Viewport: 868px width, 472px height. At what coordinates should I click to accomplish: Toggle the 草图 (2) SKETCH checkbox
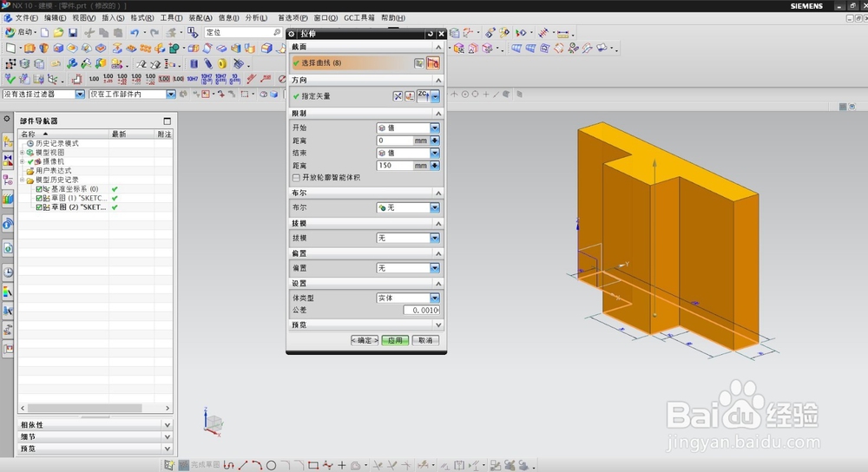[39, 207]
